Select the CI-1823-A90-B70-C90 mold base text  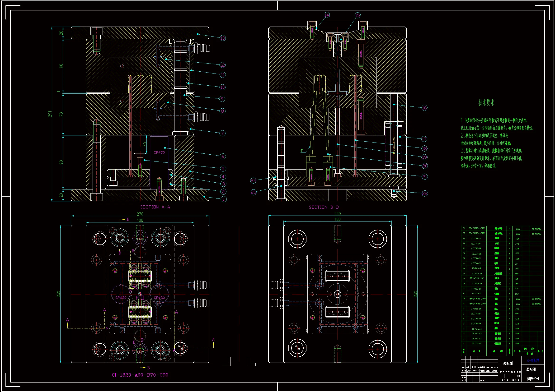point(140,375)
